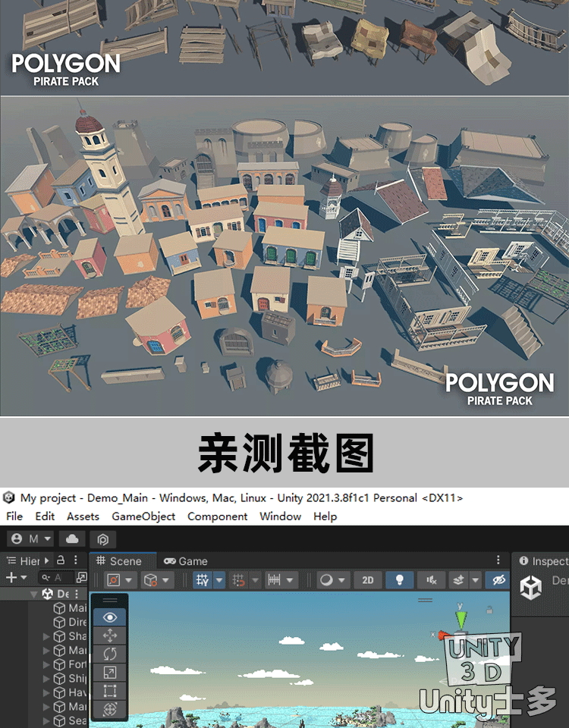This screenshot has width=569, height=728.
Task: Open the scene effects dropdown arrow
Action: click(x=475, y=580)
